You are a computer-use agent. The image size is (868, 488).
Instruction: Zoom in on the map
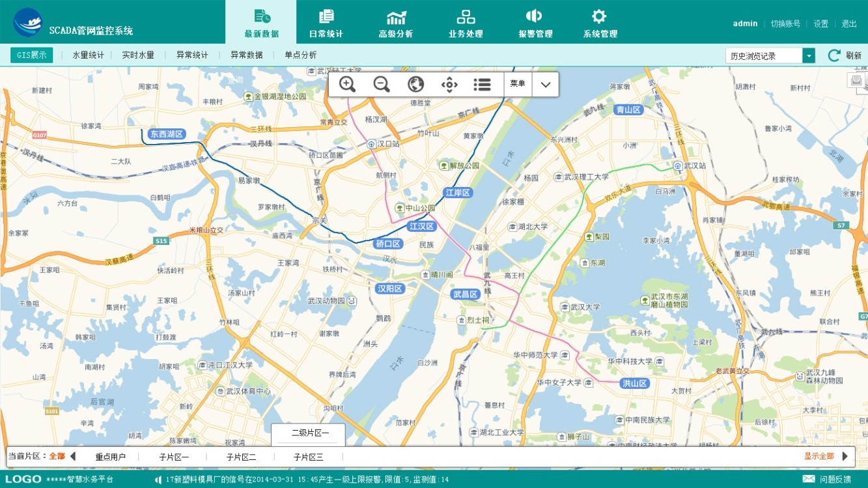coord(347,84)
